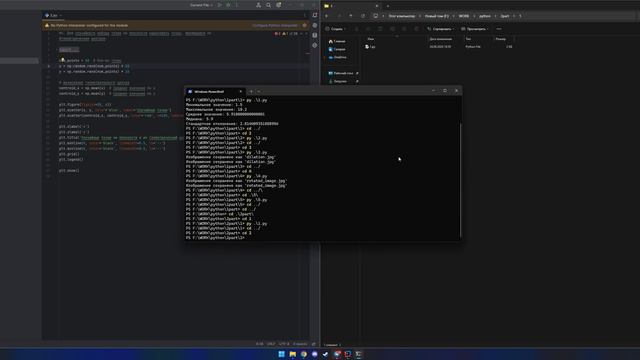
Task: Open Current File run configuration dropdown
Action: (201, 5)
